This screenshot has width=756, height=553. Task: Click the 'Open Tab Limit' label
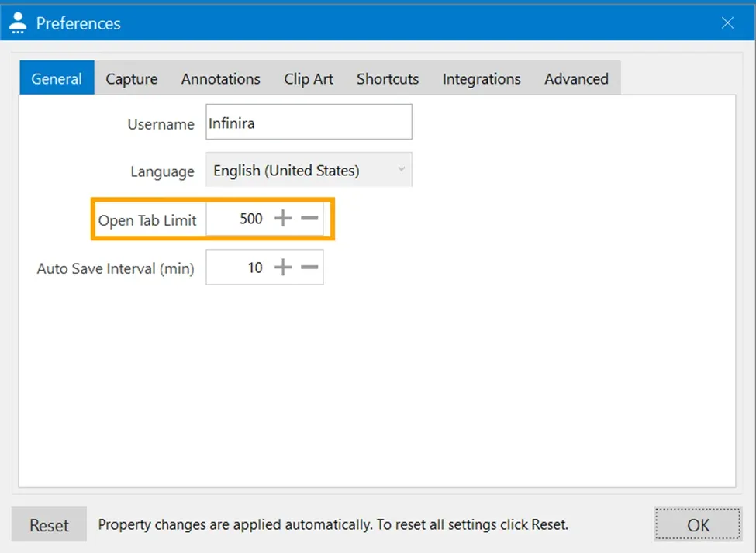coord(147,220)
